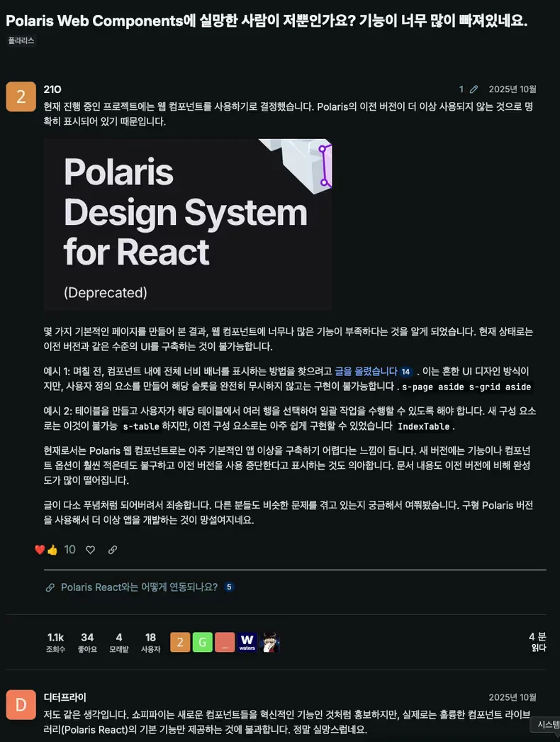Open user 210's orange avatar

21,96
